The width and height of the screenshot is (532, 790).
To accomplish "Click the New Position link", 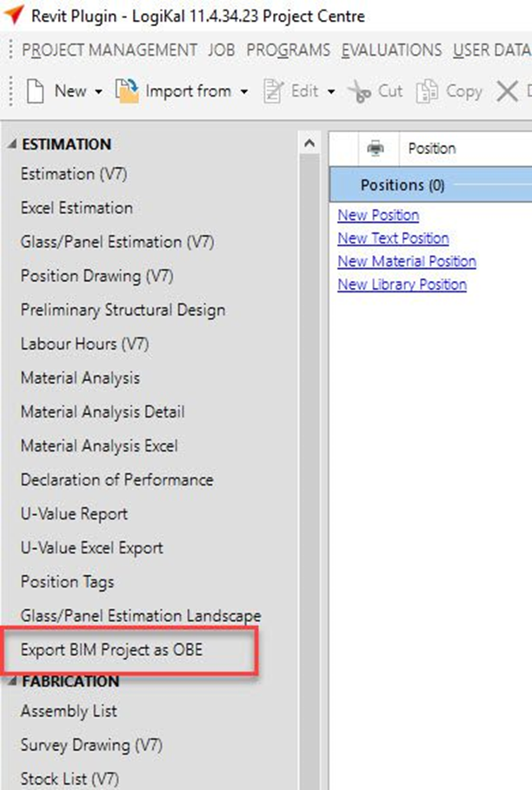I will point(378,215).
